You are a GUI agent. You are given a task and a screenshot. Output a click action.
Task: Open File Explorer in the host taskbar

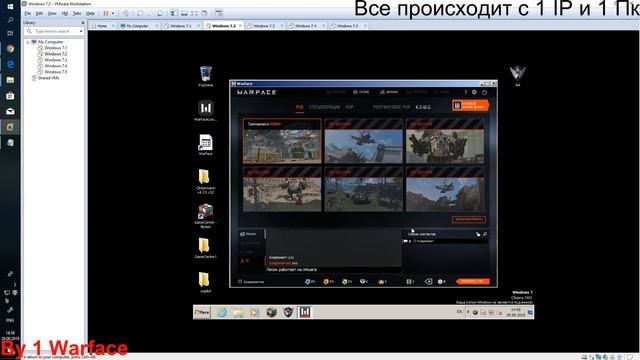10,80
